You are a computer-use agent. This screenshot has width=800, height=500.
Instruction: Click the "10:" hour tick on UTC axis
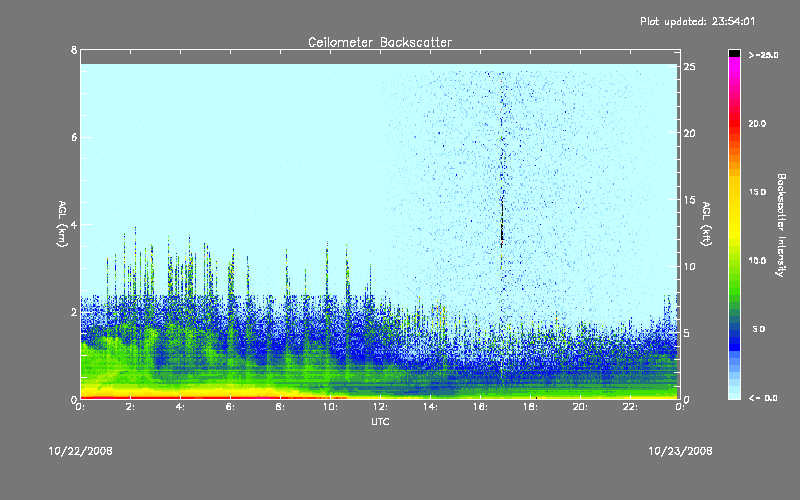point(330,407)
